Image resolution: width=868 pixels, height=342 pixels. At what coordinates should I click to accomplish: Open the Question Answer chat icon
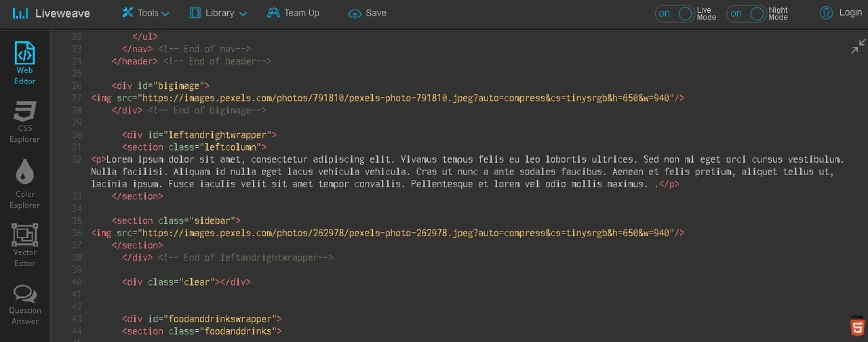coord(24,294)
